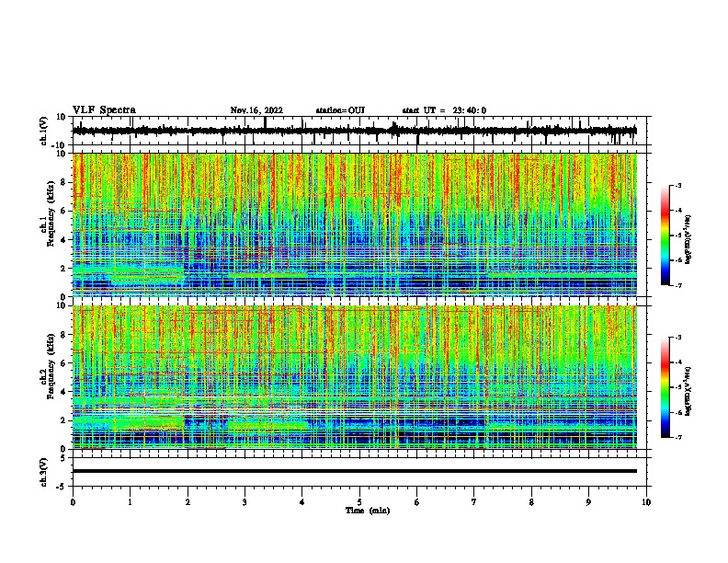Viewport: 728px width, 563px height.
Task: Click the "ch.1(V)" waveform axis label
Action: pyautogui.click(x=44, y=131)
